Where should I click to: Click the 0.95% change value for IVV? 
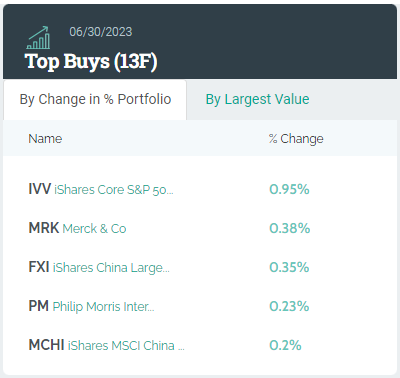(x=289, y=189)
